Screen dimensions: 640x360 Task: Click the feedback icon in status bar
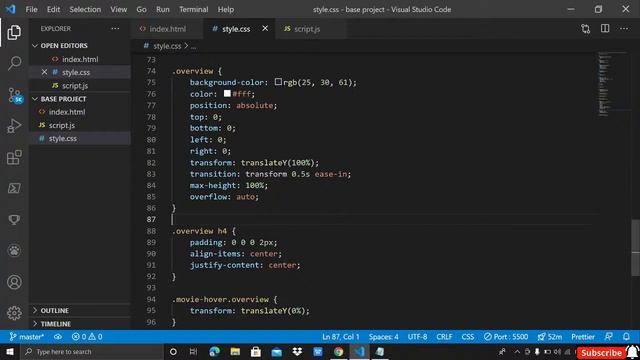[x=609, y=337]
